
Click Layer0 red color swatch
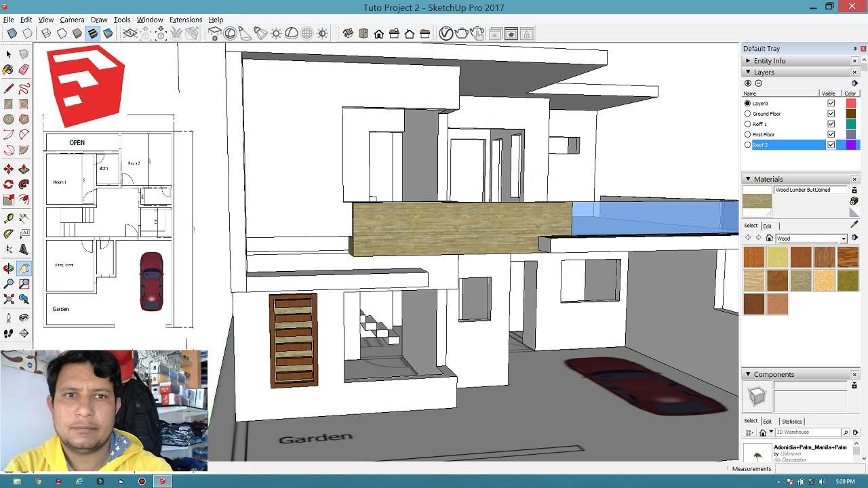tap(850, 104)
